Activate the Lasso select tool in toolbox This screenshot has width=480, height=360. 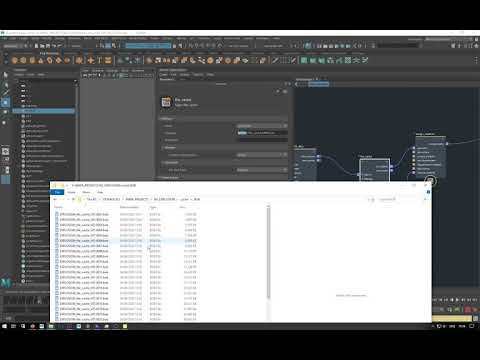click(x=5, y=84)
